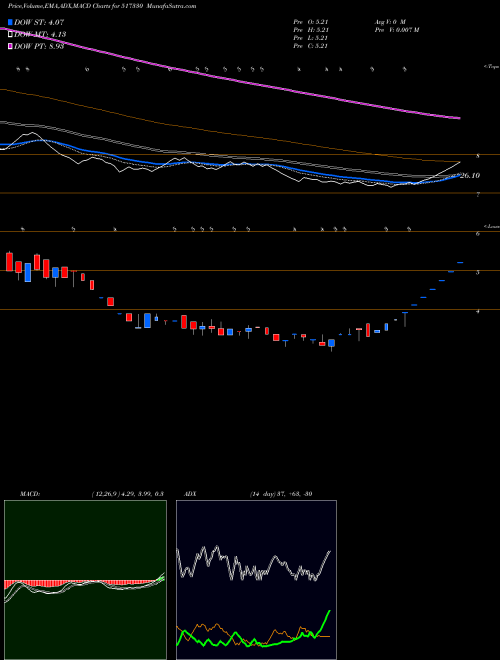Click the blue DOW ST legend square
Viewport: 500px width, 660px height.
click(11, 23)
